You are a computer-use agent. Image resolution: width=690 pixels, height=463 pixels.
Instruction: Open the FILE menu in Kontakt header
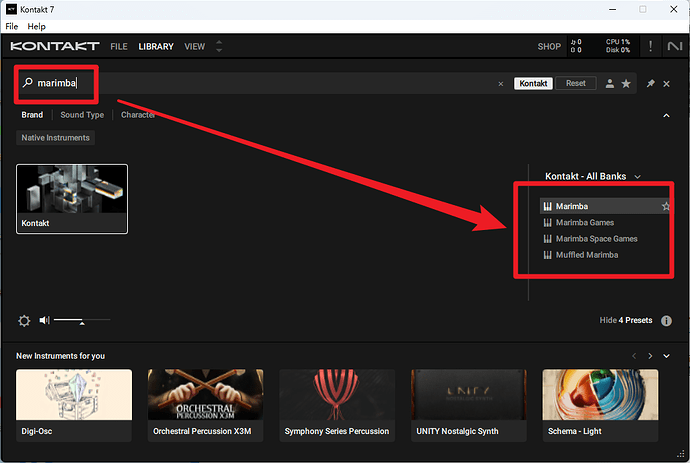(x=119, y=46)
